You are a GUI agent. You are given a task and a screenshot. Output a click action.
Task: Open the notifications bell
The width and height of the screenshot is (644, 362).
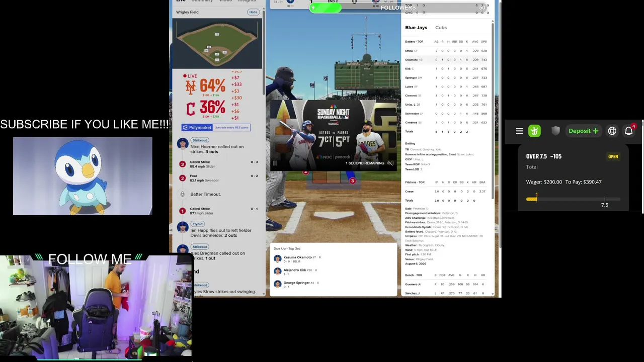(x=629, y=131)
